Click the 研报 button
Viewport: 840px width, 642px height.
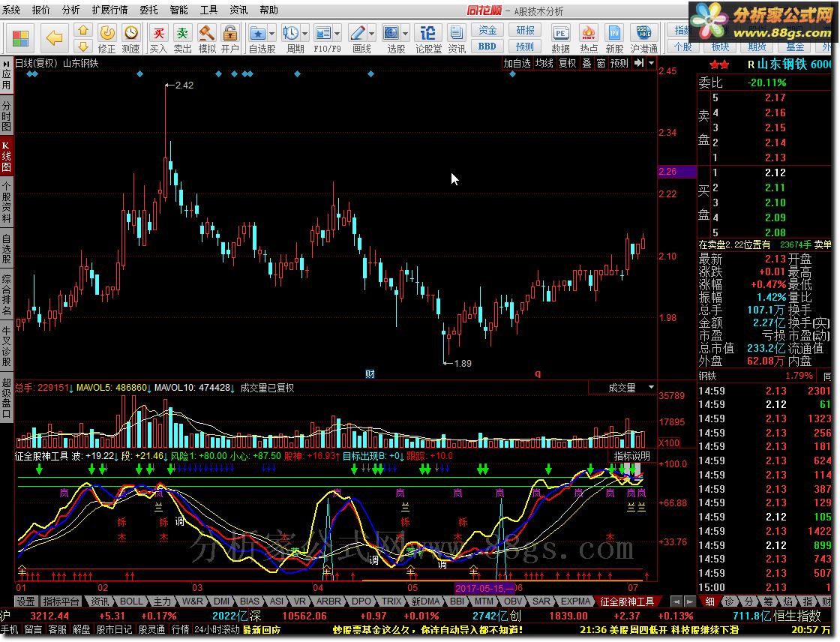coord(525,30)
